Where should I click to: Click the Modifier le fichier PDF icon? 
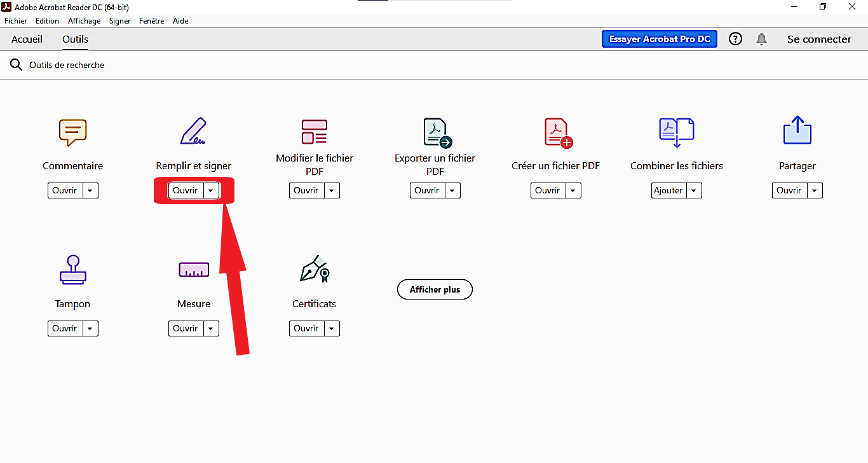[314, 132]
